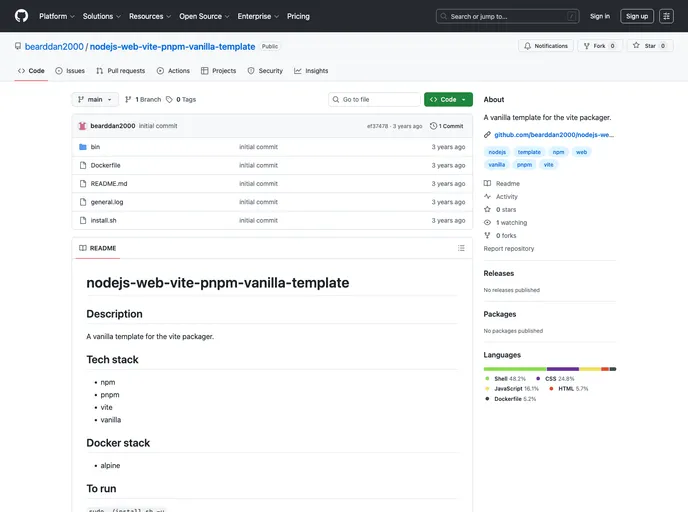Viewport: 688px width, 512px height.
Task: Open the green Code dropdown
Action: (448, 100)
